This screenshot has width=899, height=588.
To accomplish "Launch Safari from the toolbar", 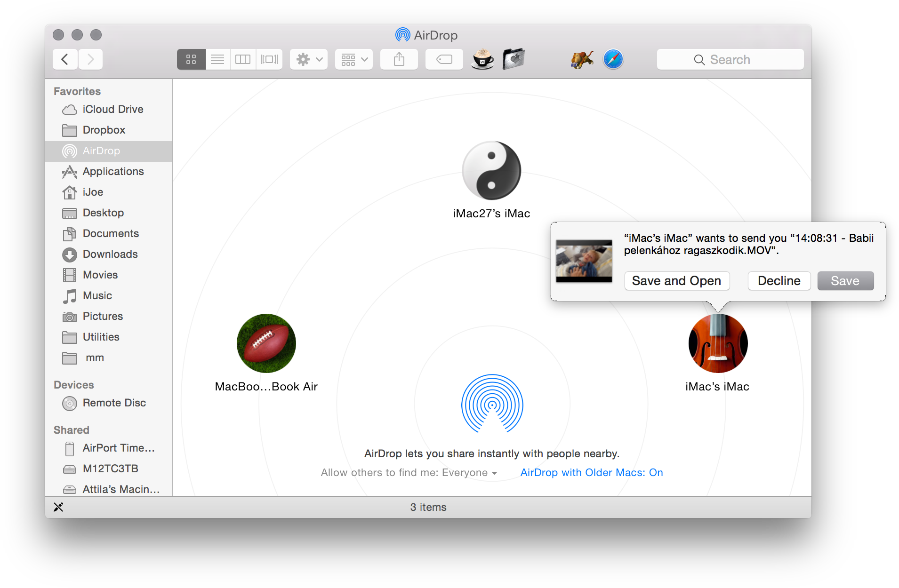I will point(613,59).
